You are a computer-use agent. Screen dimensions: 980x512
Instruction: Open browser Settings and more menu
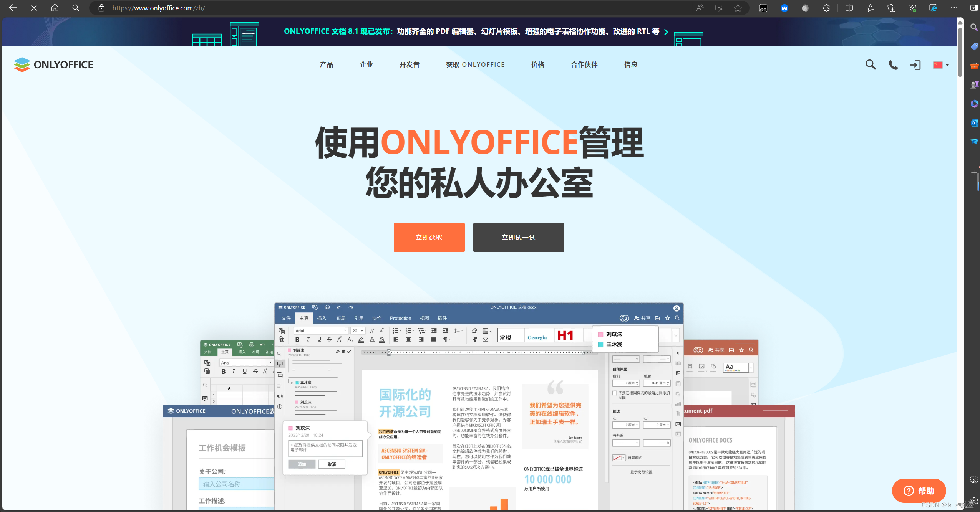pyautogui.click(x=954, y=8)
